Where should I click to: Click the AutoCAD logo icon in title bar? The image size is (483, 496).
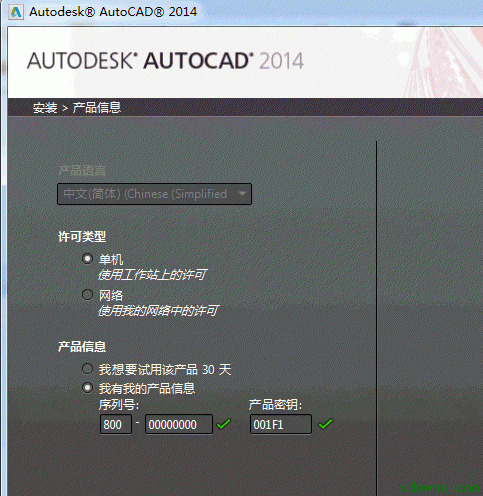coord(16,12)
